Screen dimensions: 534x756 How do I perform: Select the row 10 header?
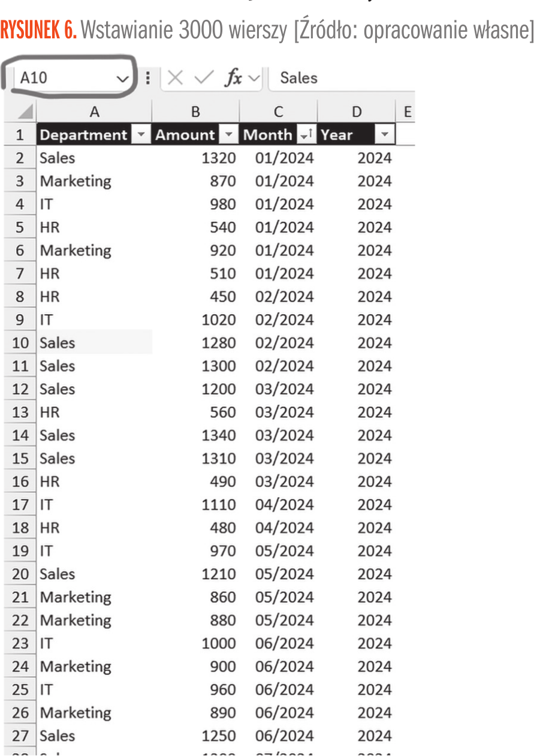20,343
